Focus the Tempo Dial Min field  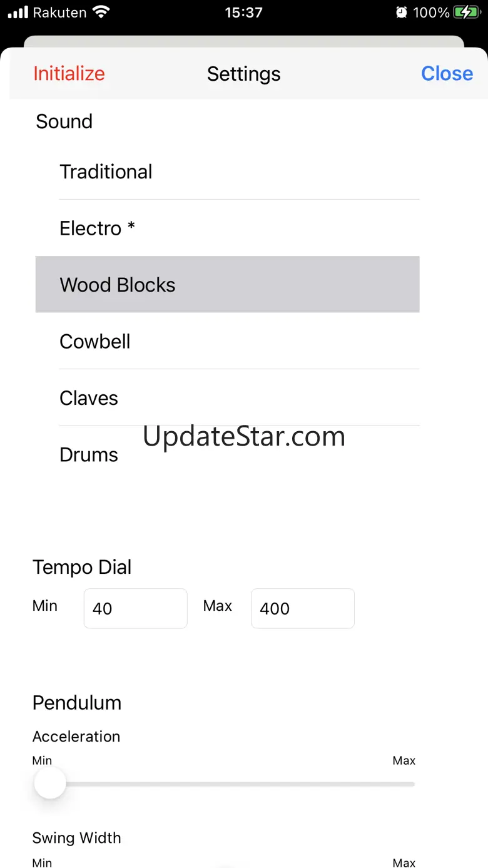coord(135,608)
